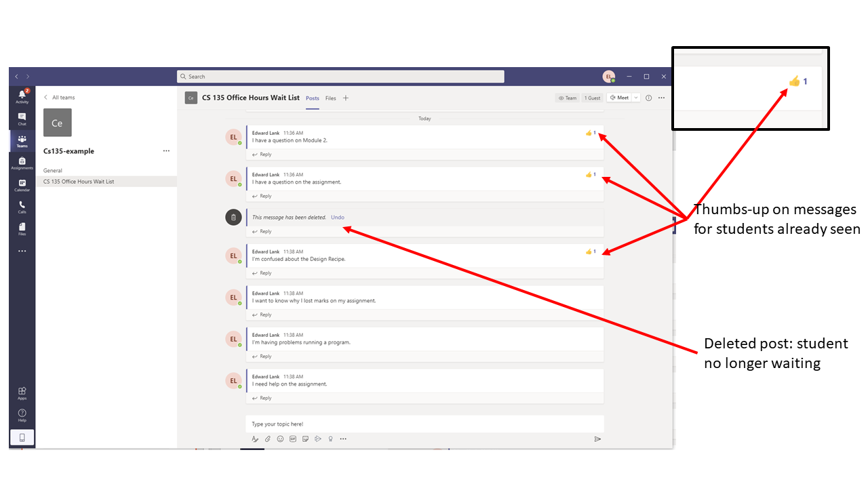Viewport: 868px width, 488px height.
Task: Open the emoji picker in compose bar
Action: pyautogui.click(x=280, y=439)
